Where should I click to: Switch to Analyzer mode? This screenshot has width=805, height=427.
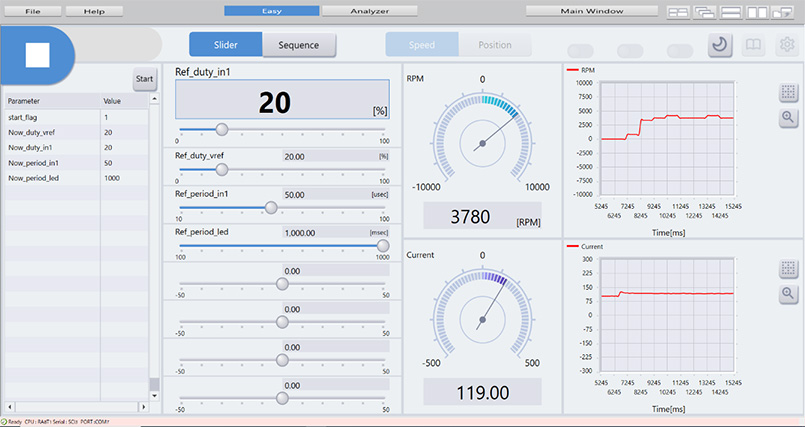(x=370, y=11)
